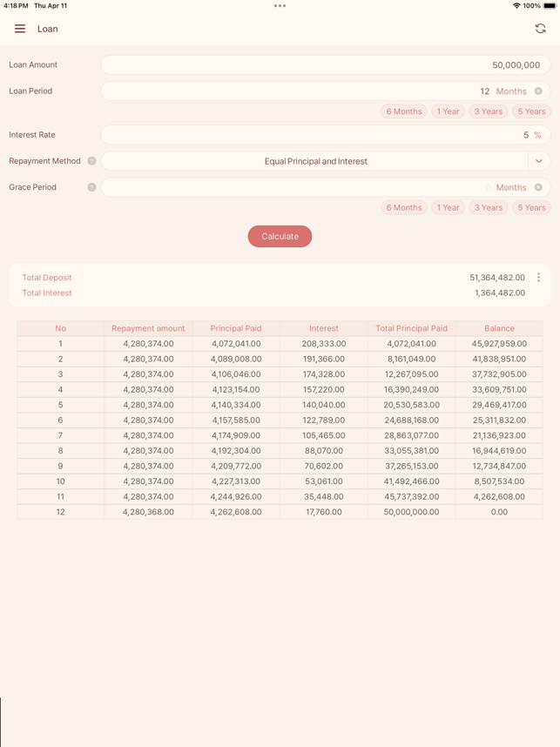Select principal paid 4,157,585.00
Viewport: 560px width, 747px height.
[236, 421]
